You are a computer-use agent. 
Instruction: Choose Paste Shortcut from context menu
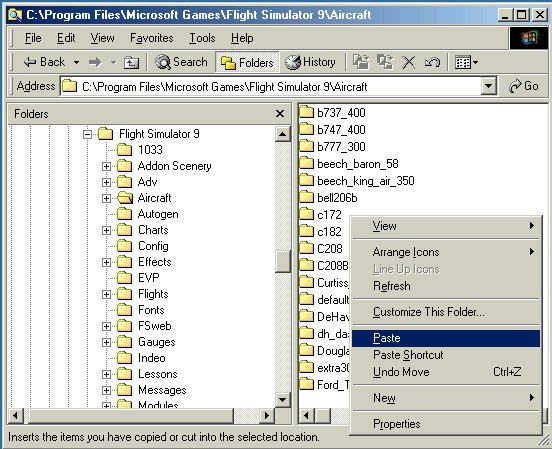pyautogui.click(x=446, y=355)
